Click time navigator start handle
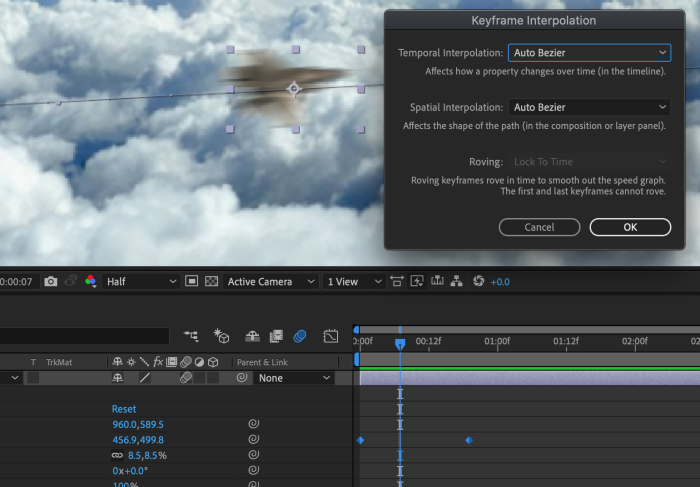Screen dimensions: 700x487 pos(356,330)
